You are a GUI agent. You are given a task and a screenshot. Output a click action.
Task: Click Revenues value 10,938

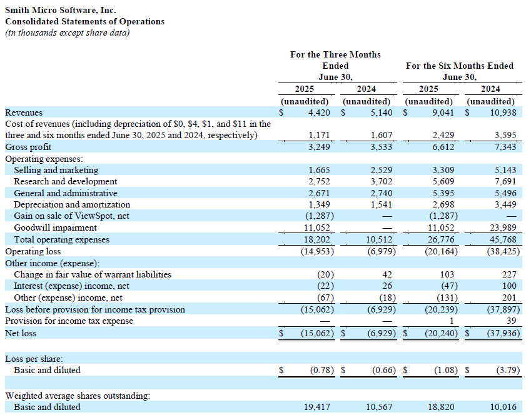(x=503, y=112)
